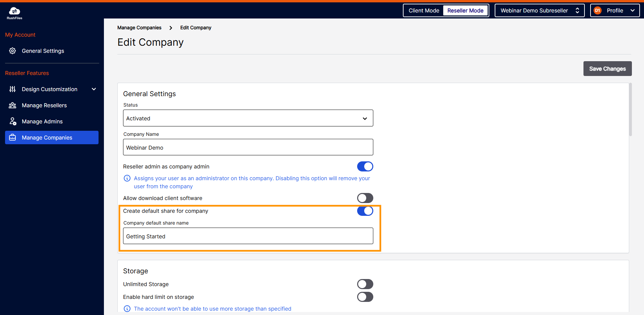644x315 pixels.
Task: Click info icon beside administrator description
Action: pos(127,178)
